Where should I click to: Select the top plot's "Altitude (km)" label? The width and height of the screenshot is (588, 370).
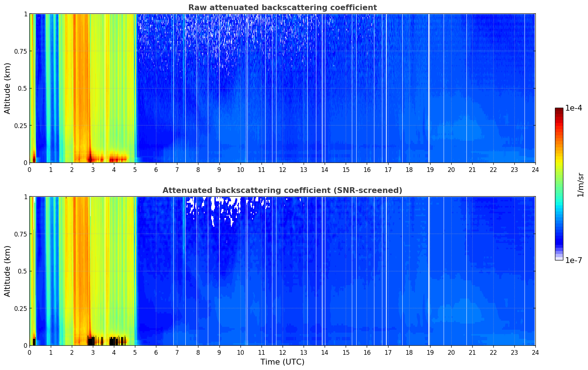pos(8,88)
